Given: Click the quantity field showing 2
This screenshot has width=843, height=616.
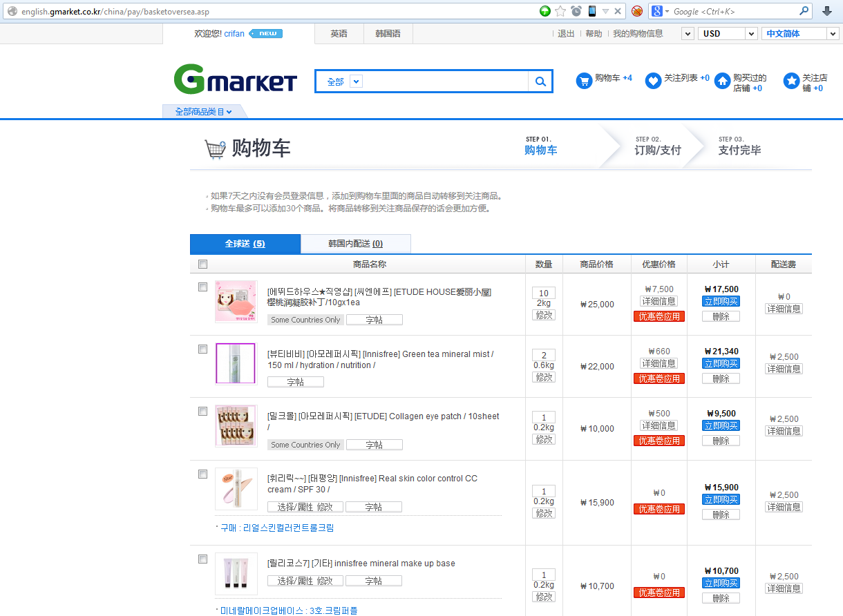Looking at the screenshot, I should tap(544, 355).
